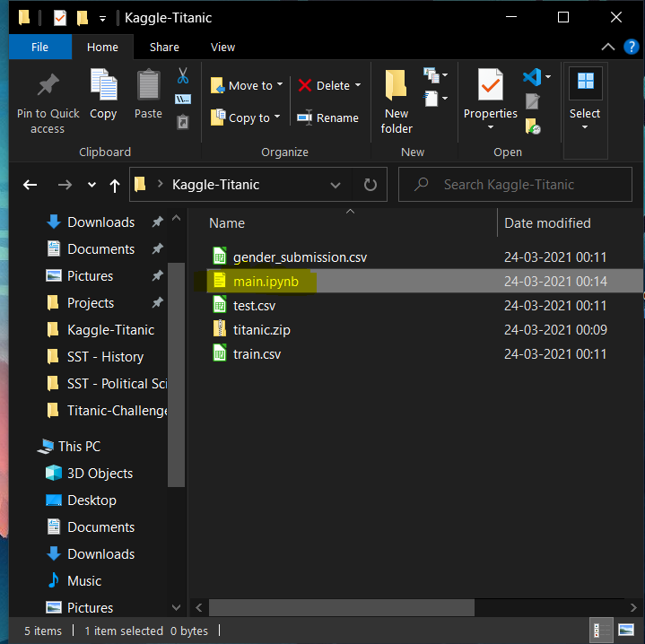645x644 pixels.
Task: Sort by the Name column header
Action: tap(227, 223)
